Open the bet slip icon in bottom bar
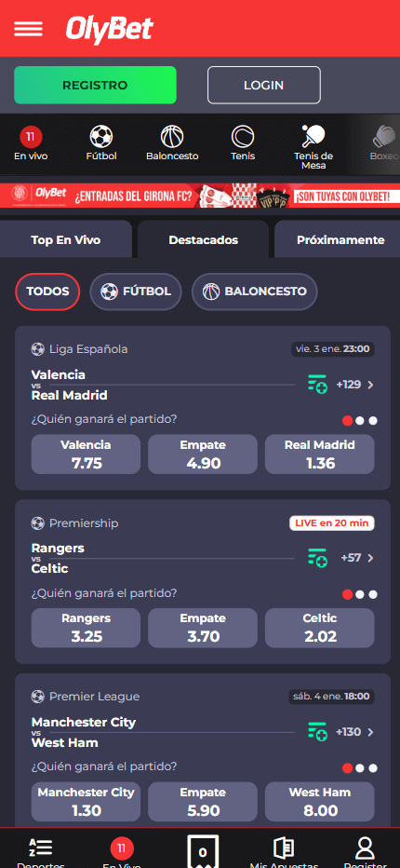This screenshot has width=400, height=868. coord(203,851)
